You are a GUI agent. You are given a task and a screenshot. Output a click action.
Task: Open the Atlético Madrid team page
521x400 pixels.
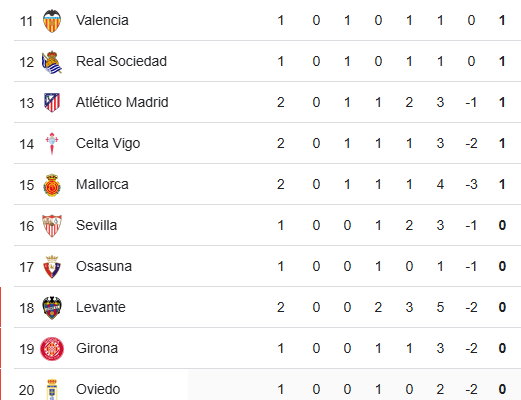coord(122,102)
